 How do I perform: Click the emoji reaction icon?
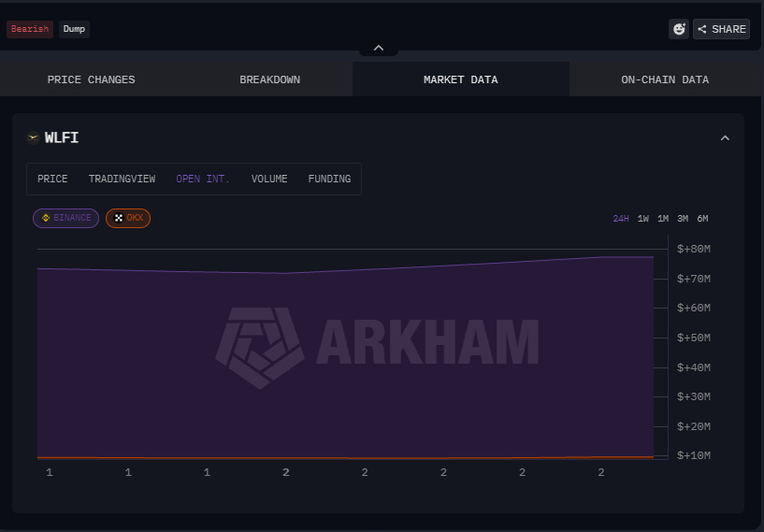coord(679,29)
